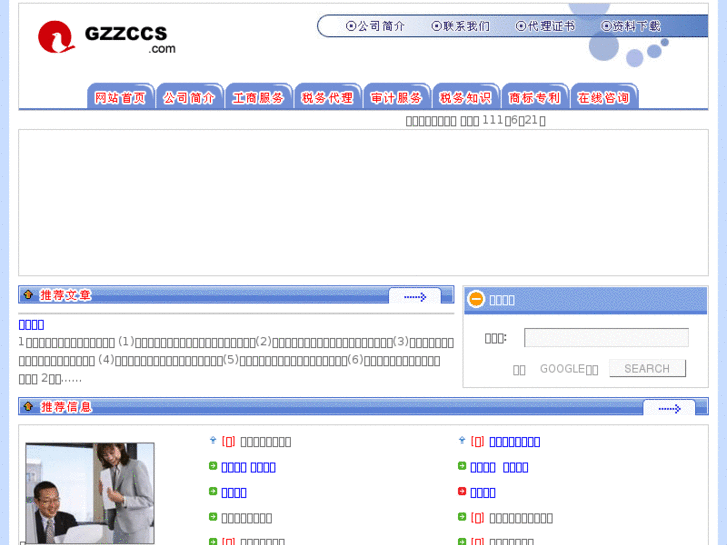Go to the 网站首页 tab
The height and width of the screenshot is (545, 727).
[x=121, y=96]
